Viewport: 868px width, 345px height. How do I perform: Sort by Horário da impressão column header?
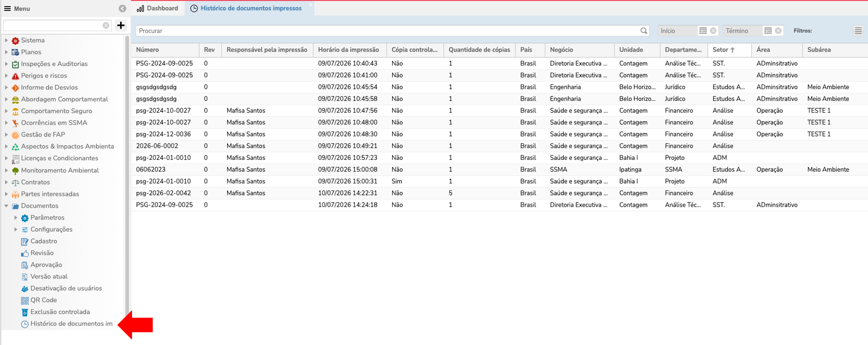coord(349,50)
